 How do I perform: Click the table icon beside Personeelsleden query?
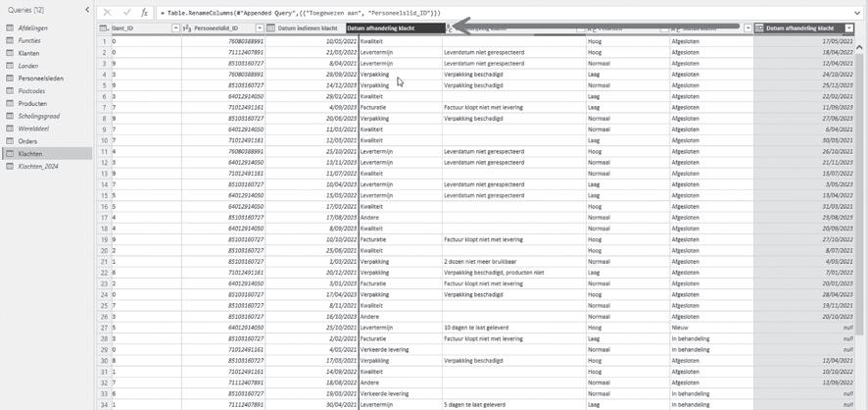point(10,78)
